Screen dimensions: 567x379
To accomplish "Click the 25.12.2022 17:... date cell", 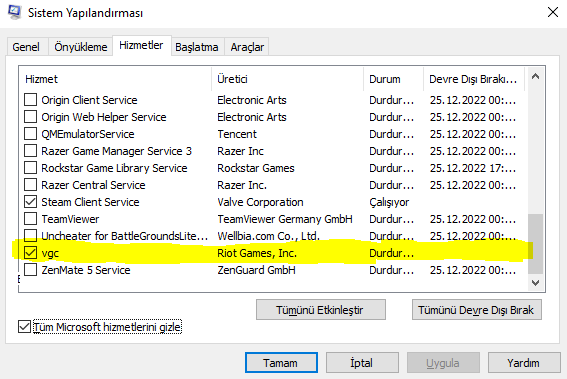I will coord(473,168).
